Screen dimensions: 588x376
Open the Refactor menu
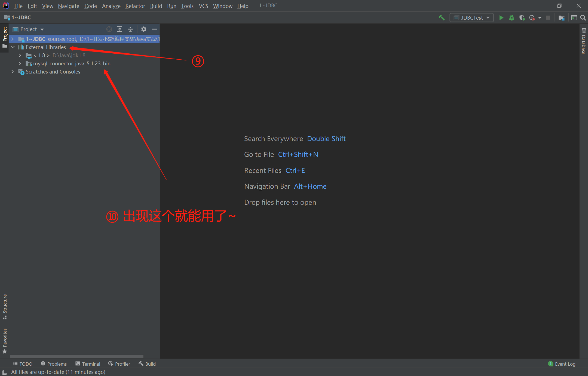point(135,6)
